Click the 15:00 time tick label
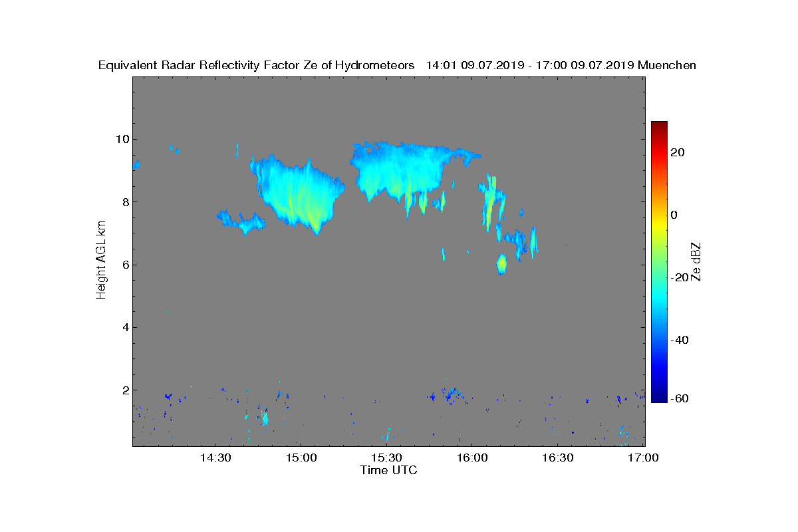Screen dimensions: 798x532 coord(300,458)
